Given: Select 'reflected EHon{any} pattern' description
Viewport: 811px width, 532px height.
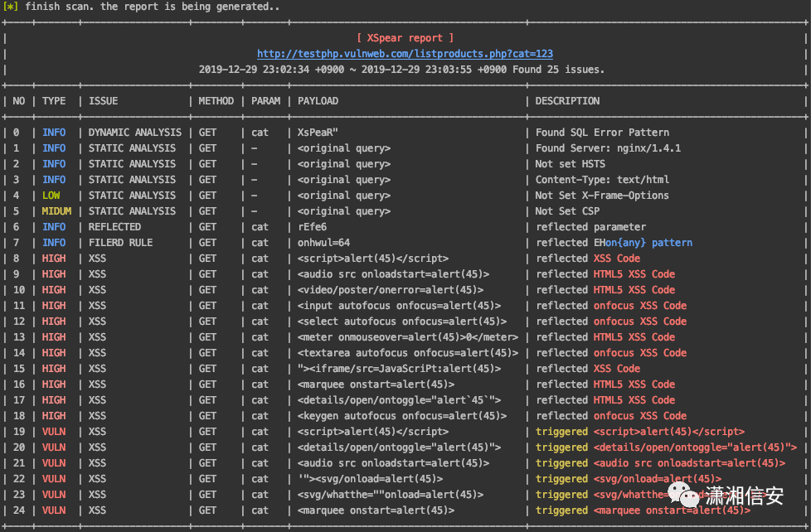Looking at the screenshot, I should [x=614, y=243].
